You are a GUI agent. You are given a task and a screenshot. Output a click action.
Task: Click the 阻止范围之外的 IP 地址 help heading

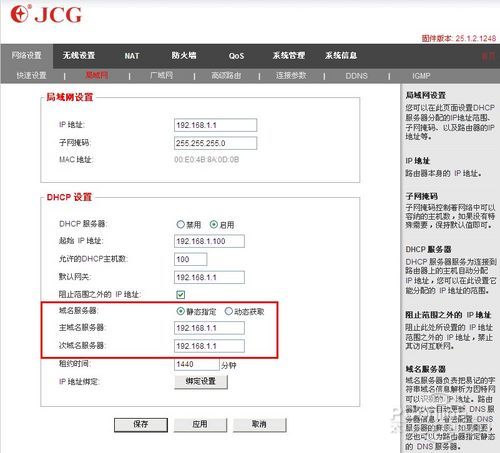(448, 315)
